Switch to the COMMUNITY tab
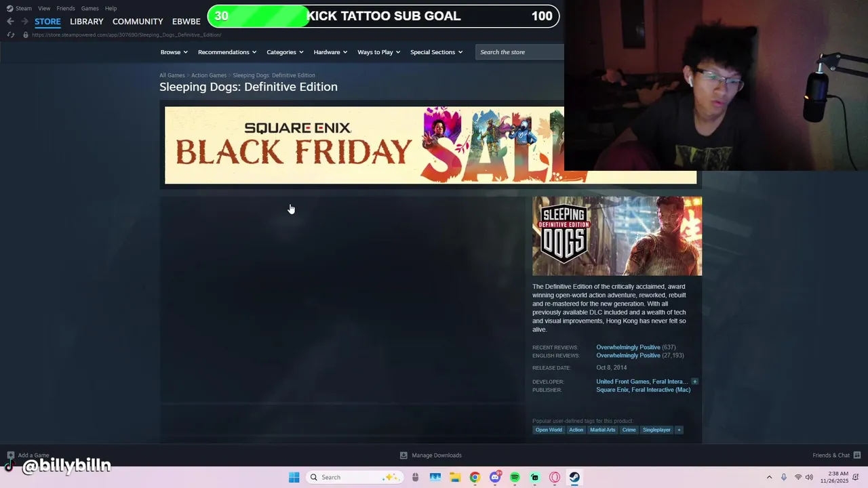The image size is (868, 488). tap(138, 22)
